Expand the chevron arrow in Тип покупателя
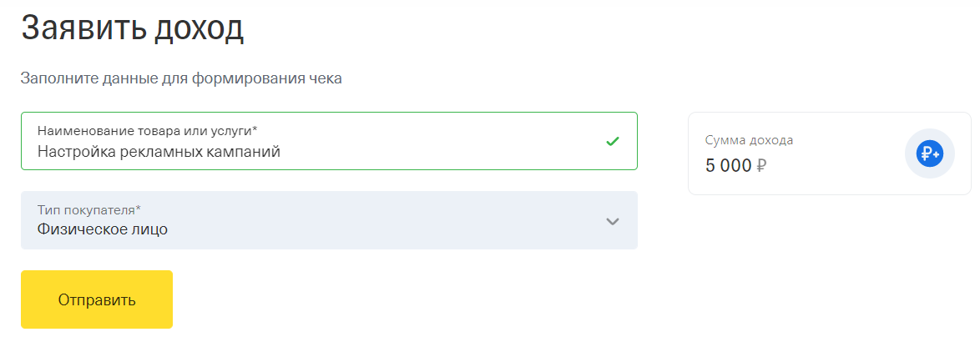The width and height of the screenshot is (980, 337). tap(612, 221)
